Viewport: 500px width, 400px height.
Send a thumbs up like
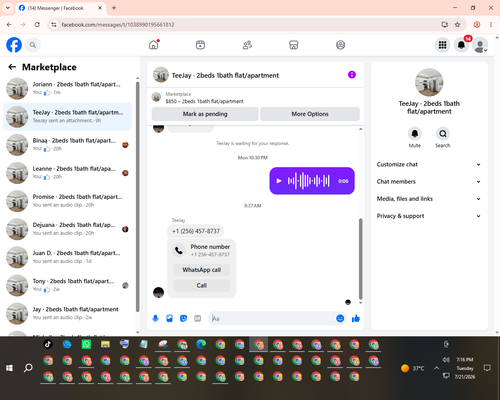point(356,318)
